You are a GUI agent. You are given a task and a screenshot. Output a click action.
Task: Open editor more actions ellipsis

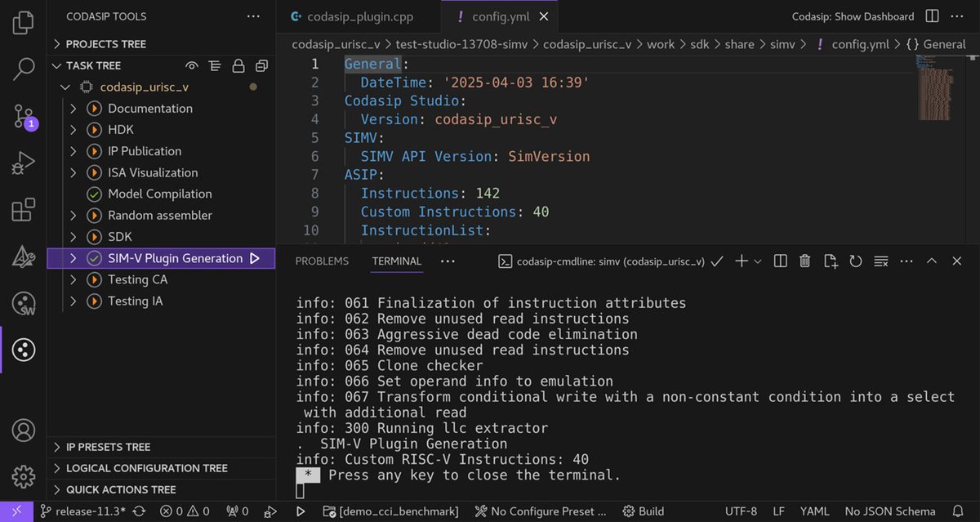[958, 16]
